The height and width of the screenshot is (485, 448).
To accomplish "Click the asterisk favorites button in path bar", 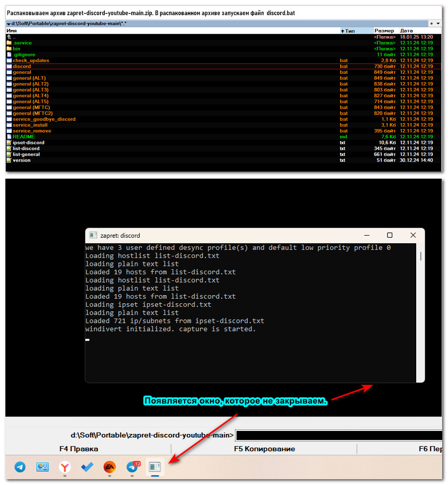I will 431,23.
